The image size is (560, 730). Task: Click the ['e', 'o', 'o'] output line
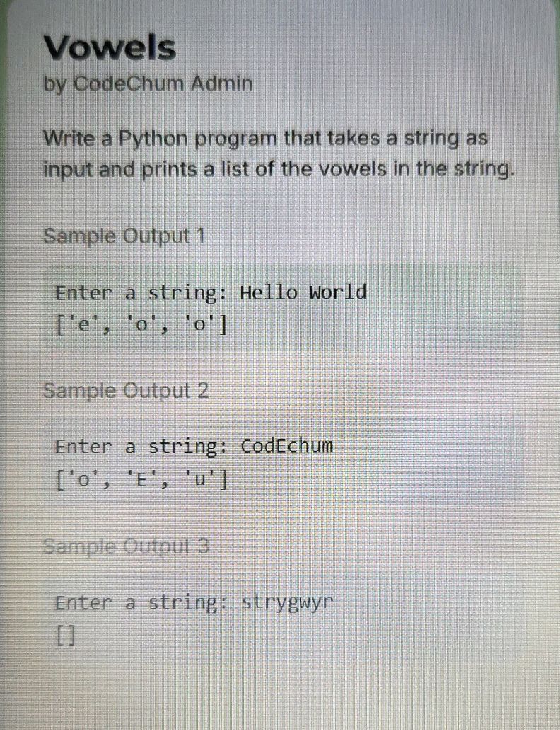point(141,325)
